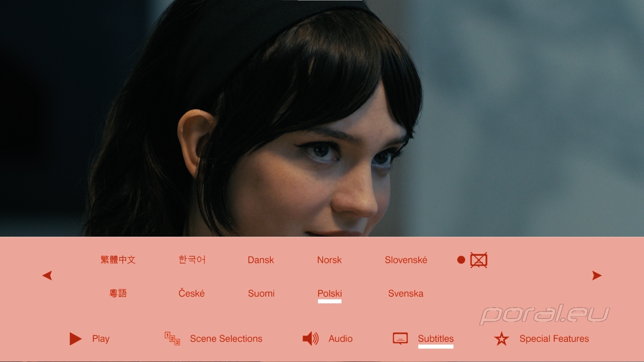Viewport: 644px width, 362px height.
Task: Select Slovenské subtitles
Action: pos(406,260)
